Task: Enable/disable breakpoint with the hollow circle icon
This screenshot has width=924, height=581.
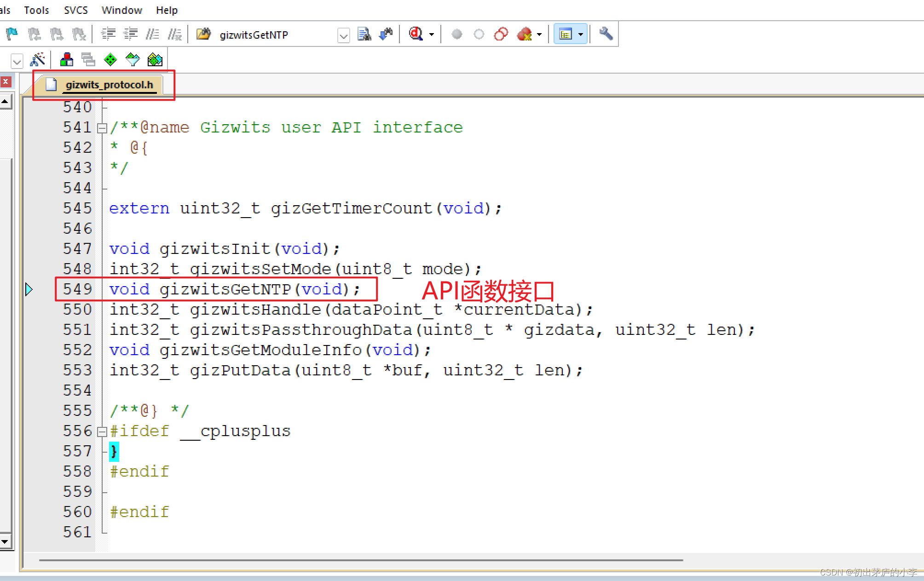Action: (x=479, y=35)
